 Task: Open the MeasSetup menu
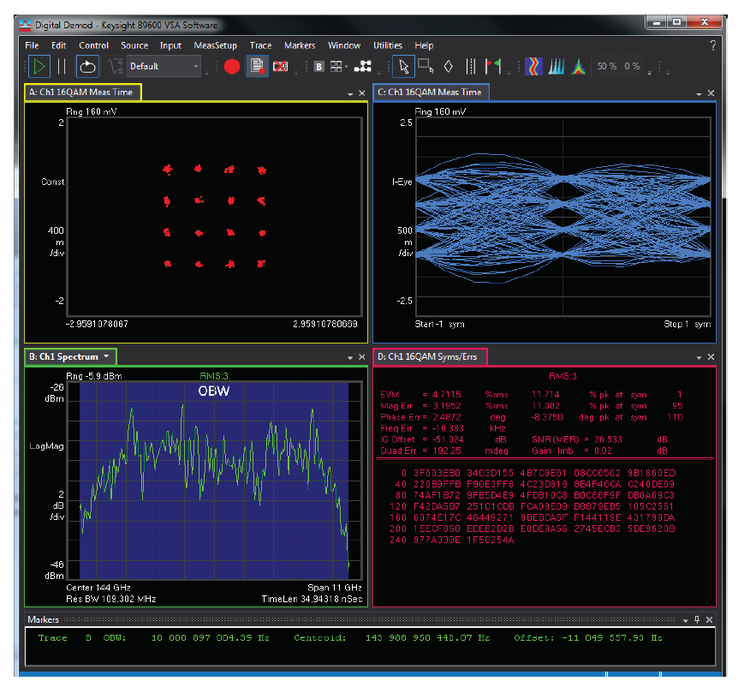(216, 46)
